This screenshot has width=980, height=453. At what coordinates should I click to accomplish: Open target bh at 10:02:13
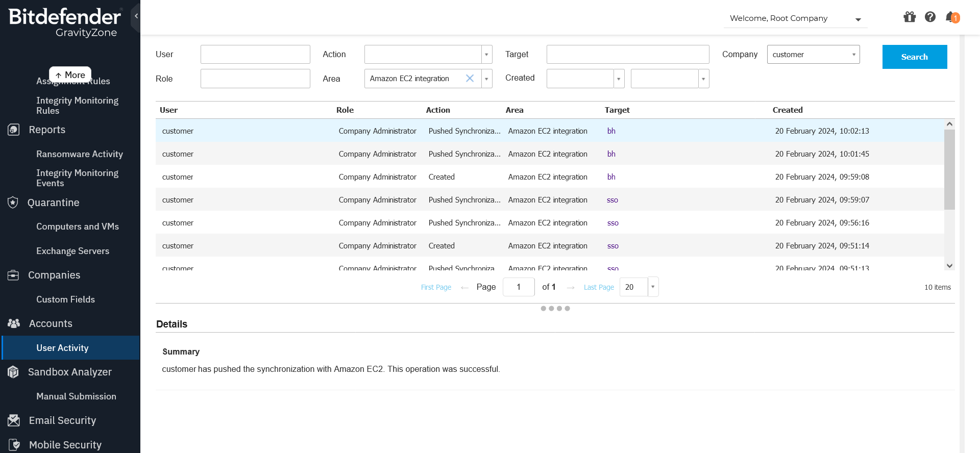click(x=611, y=131)
